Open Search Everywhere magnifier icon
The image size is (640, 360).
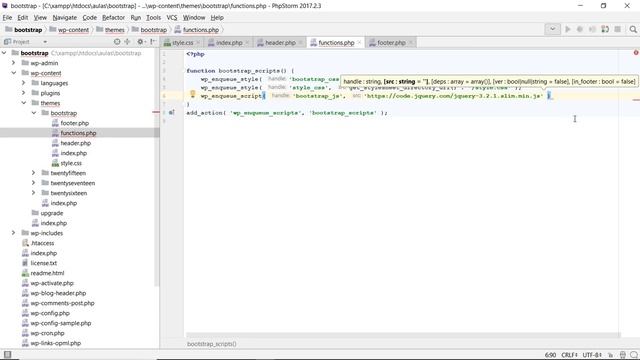[633, 29]
